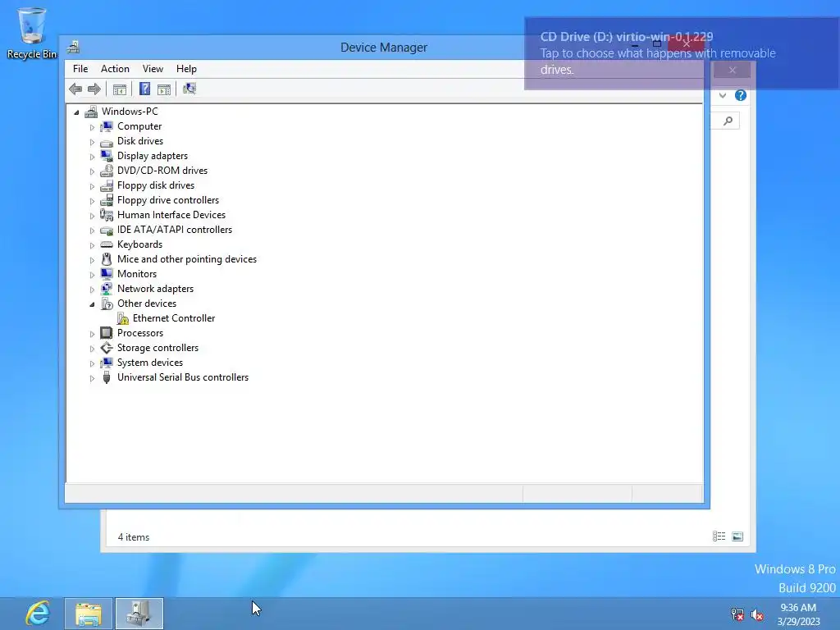This screenshot has width=840, height=630.
Task: Click the Monitors category icon
Action: [x=107, y=274]
